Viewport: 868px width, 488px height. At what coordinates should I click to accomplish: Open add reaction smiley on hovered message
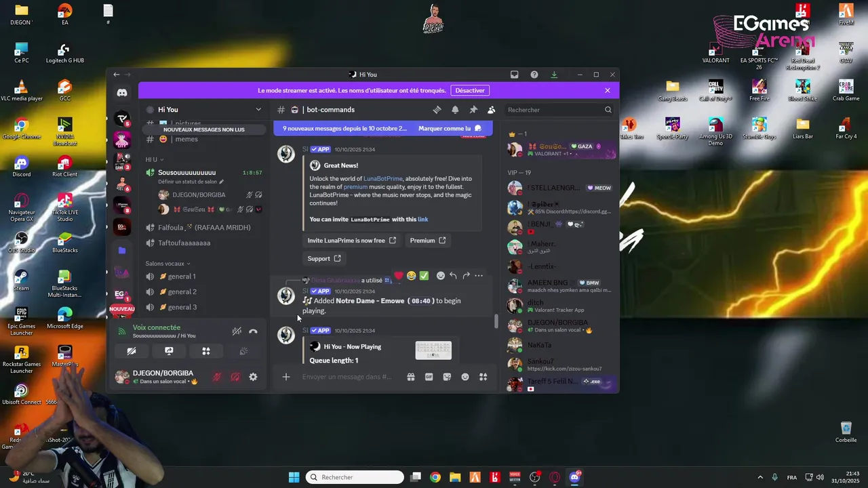441,276
